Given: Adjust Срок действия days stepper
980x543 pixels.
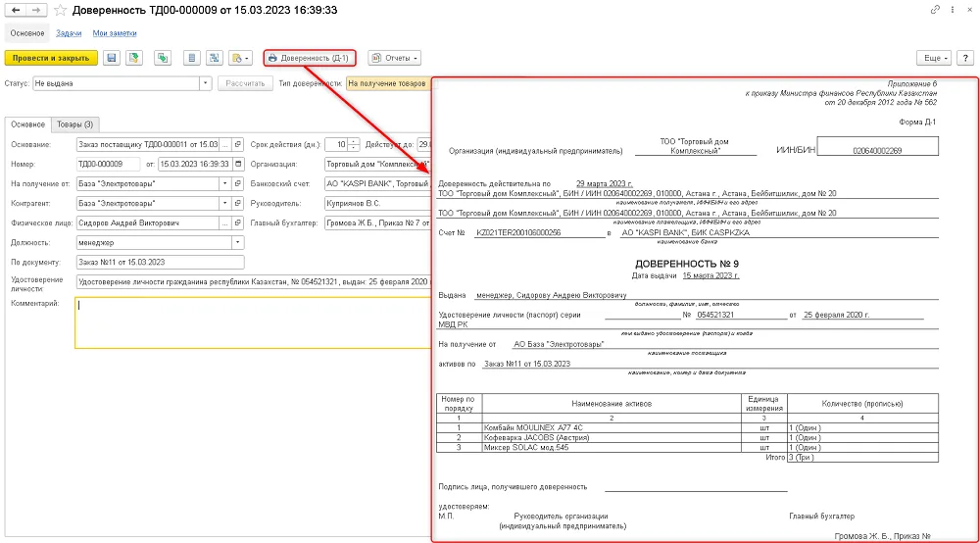Looking at the screenshot, I should coord(354,144).
